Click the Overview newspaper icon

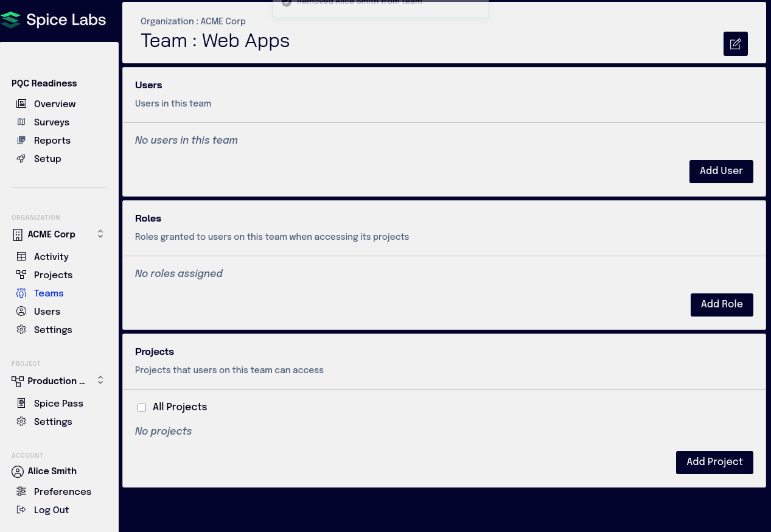point(21,103)
